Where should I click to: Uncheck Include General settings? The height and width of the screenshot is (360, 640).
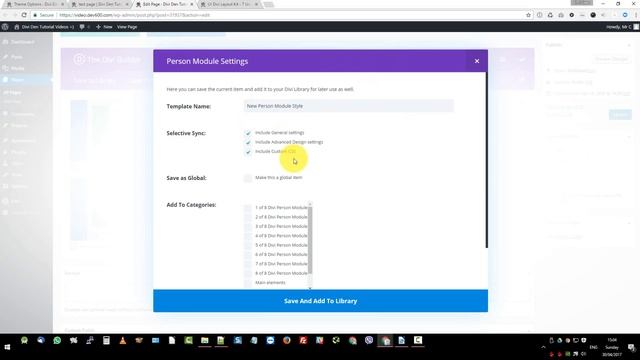point(248,133)
